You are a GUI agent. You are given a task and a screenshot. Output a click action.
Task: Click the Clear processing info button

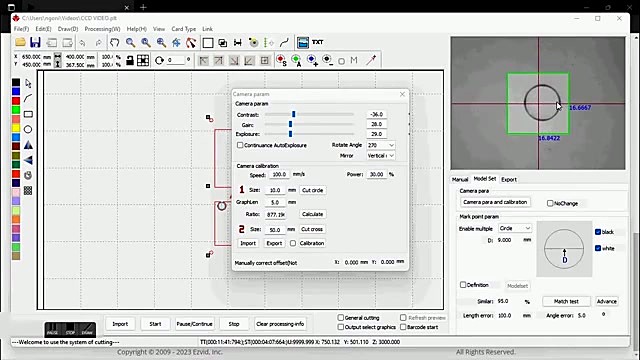tap(280, 324)
